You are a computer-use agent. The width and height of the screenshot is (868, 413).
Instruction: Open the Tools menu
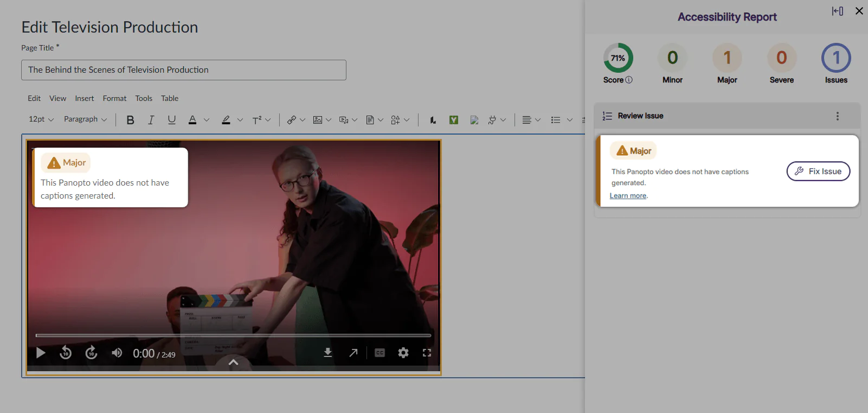(144, 98)
